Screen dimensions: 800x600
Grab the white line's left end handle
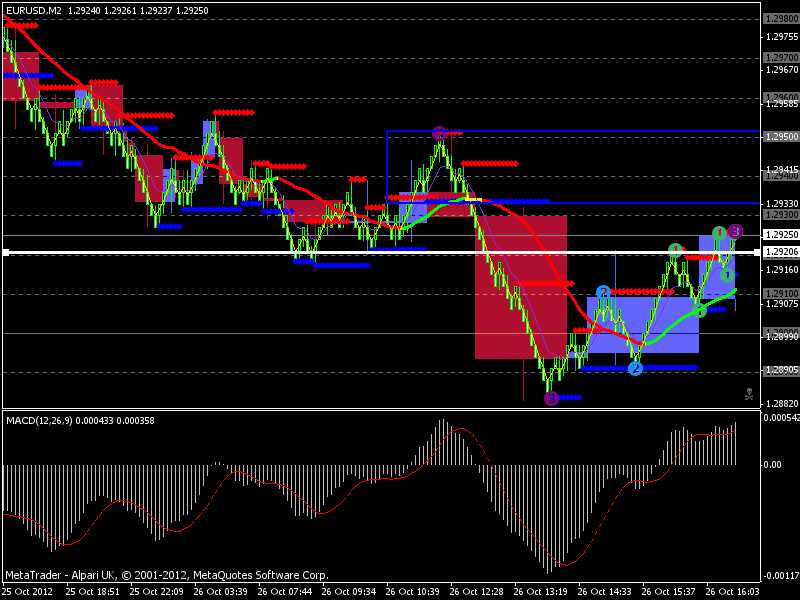pyautogui.click(x=6, y=252)
